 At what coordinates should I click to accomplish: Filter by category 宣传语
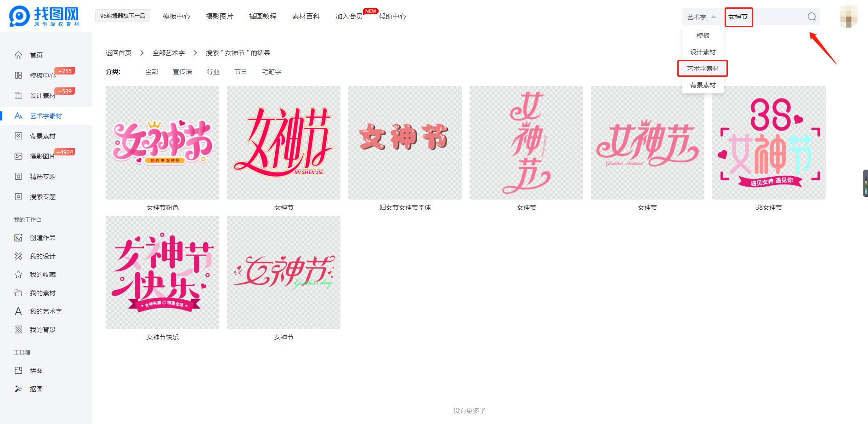182,72
